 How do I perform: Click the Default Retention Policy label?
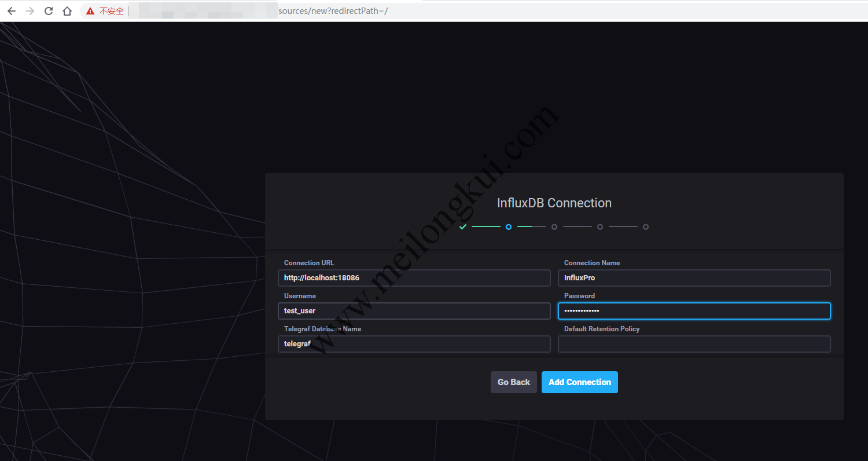tap(602, 329)
